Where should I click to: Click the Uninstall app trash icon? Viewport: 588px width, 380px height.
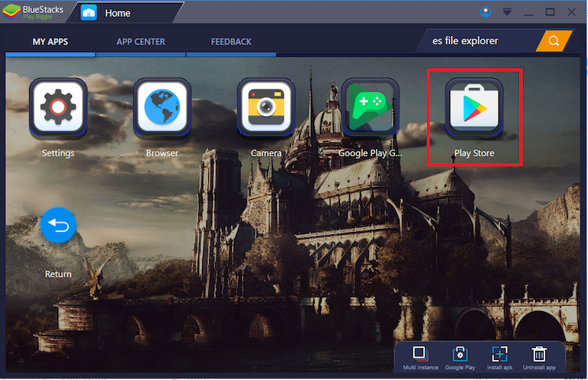(540, 354)
